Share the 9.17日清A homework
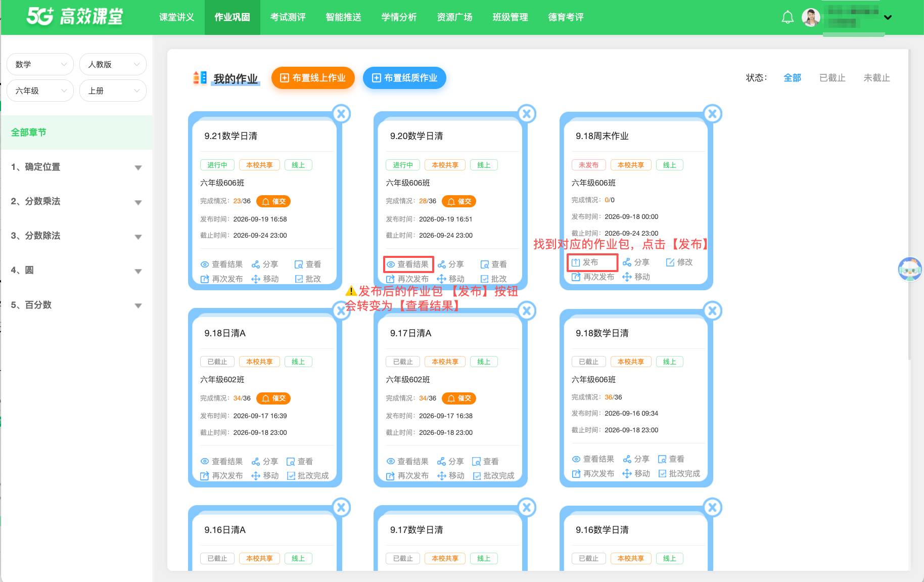This screenshot has height=582, width=924. coord(450,462)
